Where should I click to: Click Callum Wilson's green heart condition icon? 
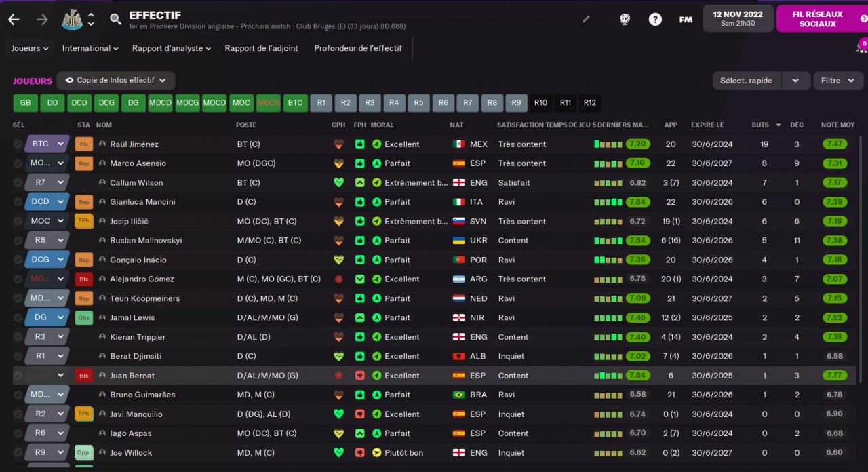pos(338,182)
